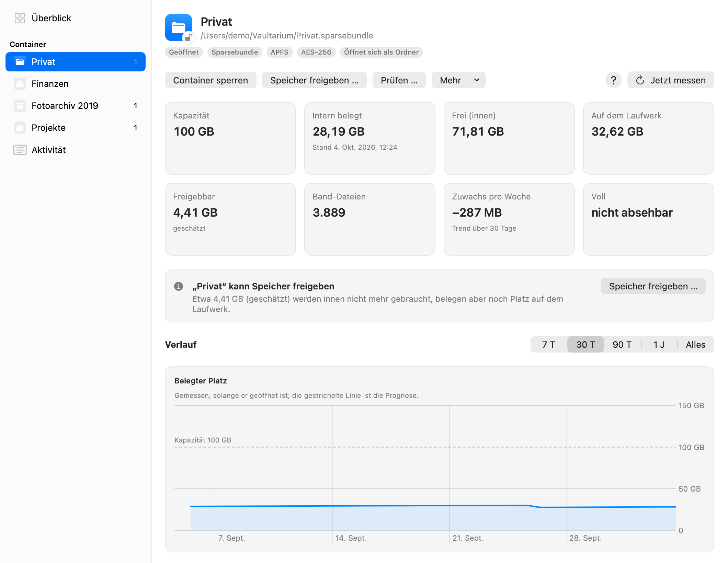Open the Aktivität section
728x563 pixels.
(x=76, y=150)
